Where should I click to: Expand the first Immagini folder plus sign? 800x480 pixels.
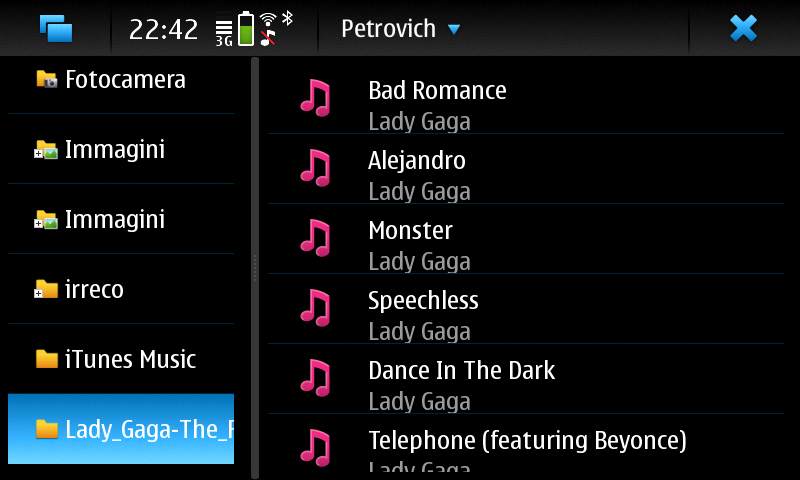click(38, 153)
